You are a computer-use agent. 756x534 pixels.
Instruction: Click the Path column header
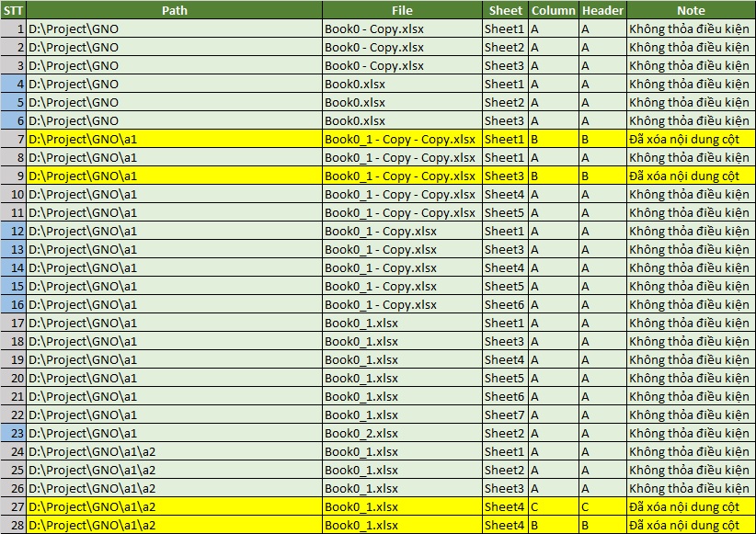(173, 10)
